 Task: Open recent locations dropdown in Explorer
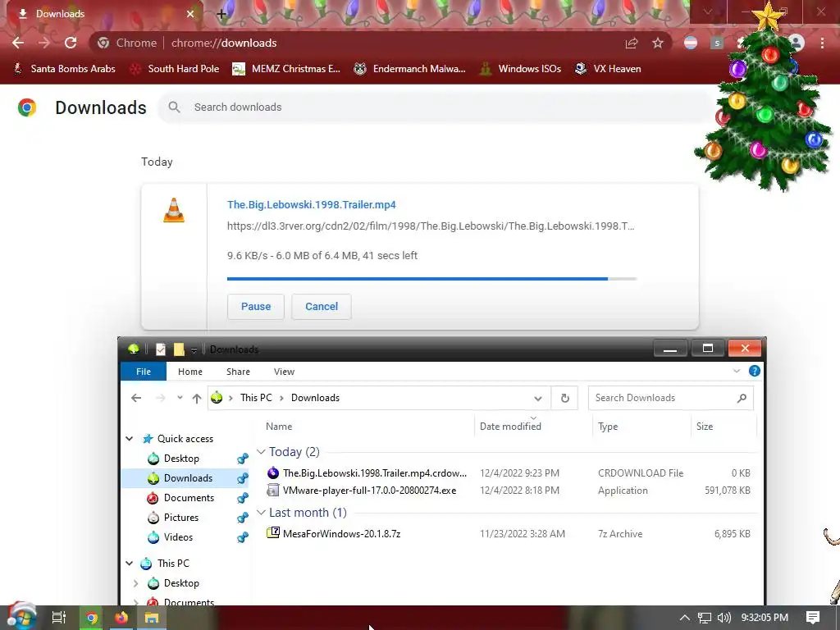click(x=180, y=398)
